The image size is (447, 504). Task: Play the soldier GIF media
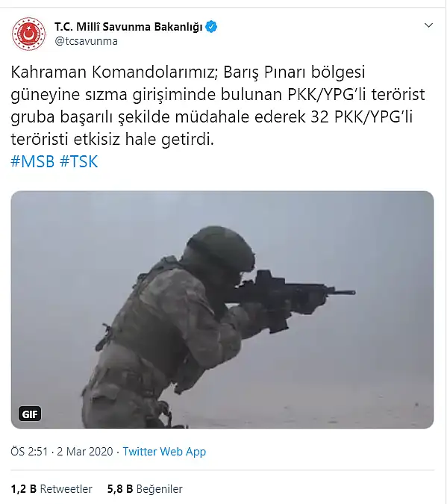222,310
